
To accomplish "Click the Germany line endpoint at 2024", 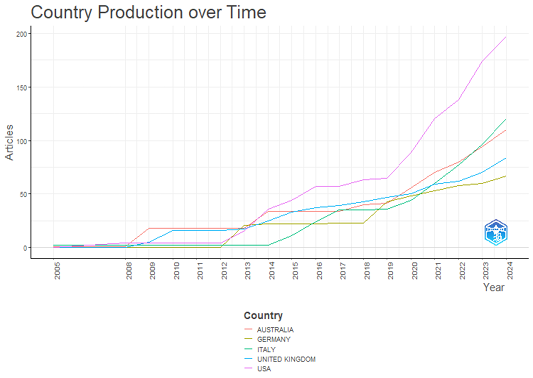I will coord(506,176).
